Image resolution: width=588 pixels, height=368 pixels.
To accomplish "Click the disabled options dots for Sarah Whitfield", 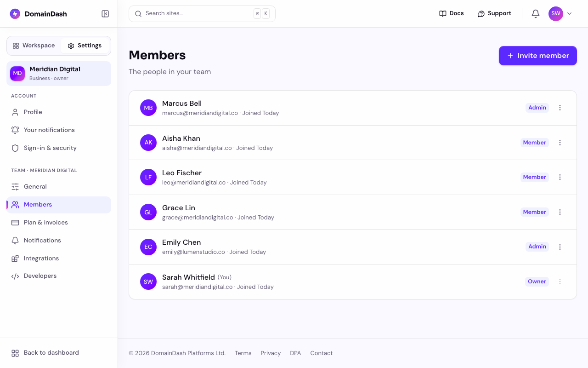I will click(560, 282).
